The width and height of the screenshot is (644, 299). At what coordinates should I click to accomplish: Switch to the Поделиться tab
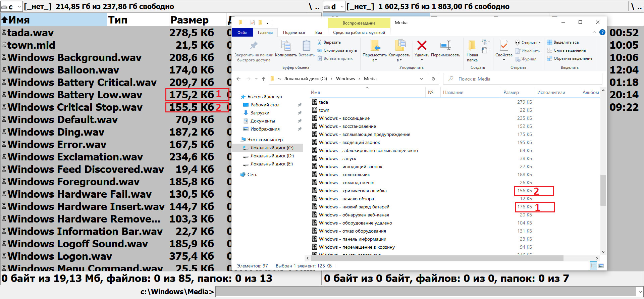click(x=294, y=33)
